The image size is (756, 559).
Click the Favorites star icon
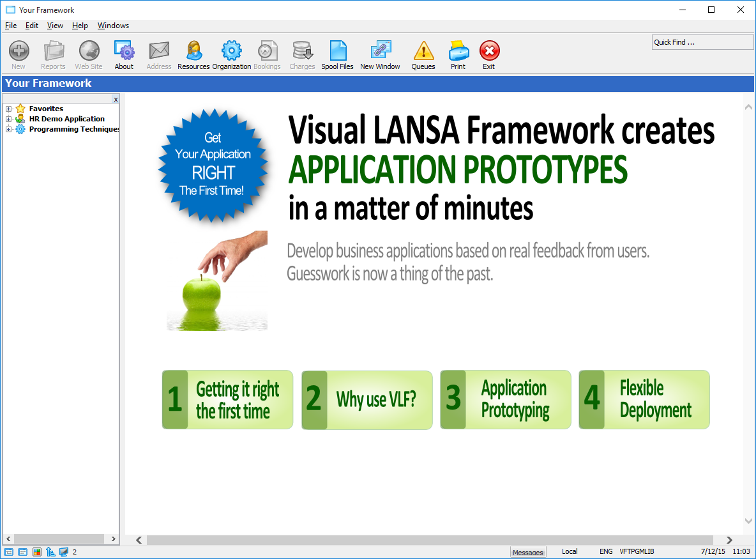[x=20, y=109]
